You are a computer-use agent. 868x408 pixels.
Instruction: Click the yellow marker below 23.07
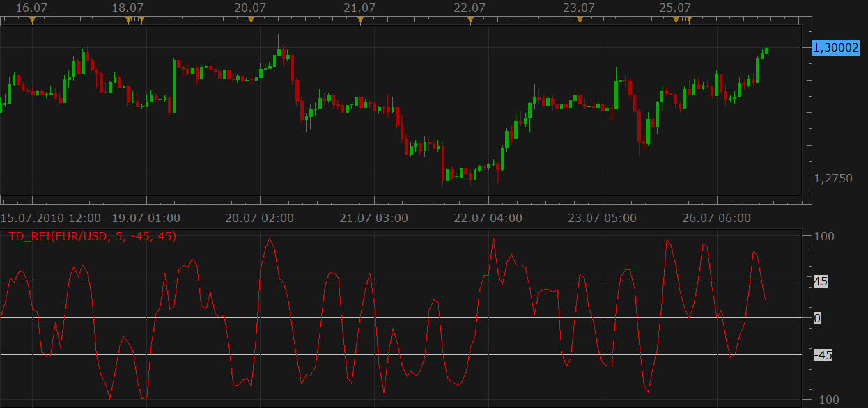580,20
